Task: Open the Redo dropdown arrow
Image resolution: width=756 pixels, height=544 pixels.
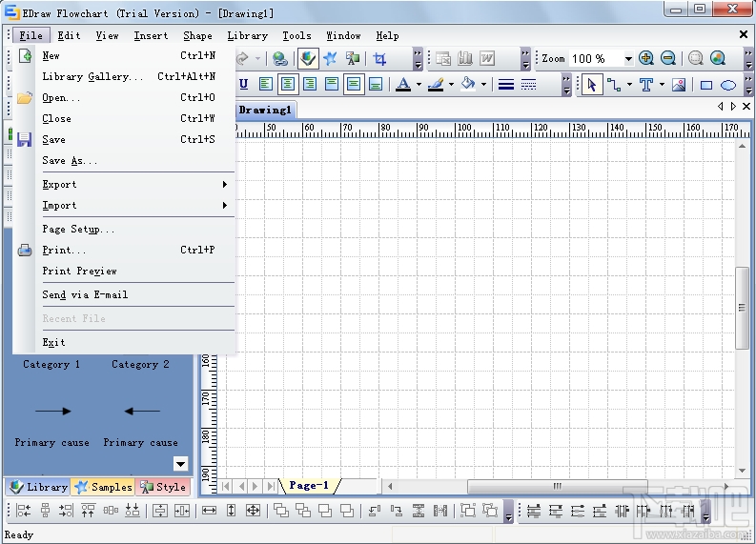Action: [258, 59]
